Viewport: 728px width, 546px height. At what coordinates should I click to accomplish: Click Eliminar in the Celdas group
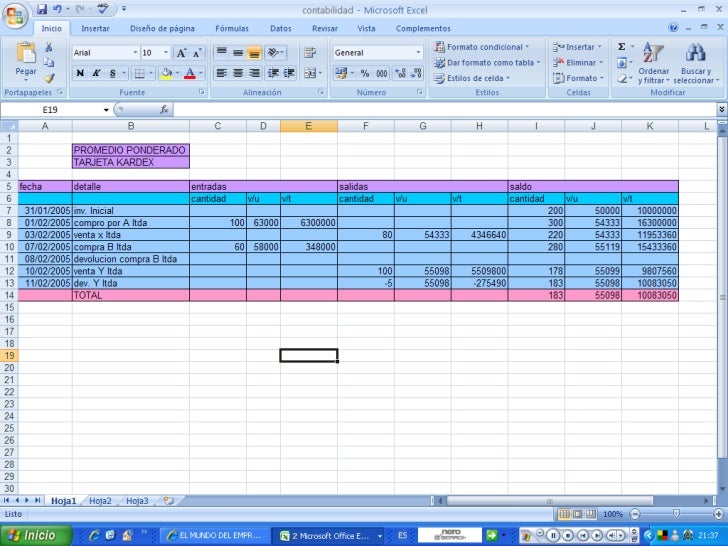(578, 62)
